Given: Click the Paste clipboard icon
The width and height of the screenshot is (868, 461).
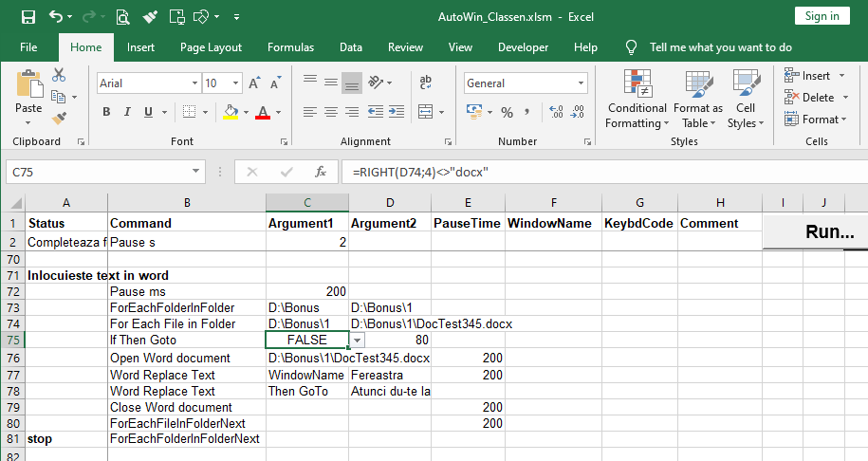Looking at the screenshot, I should tap(28, 84).
